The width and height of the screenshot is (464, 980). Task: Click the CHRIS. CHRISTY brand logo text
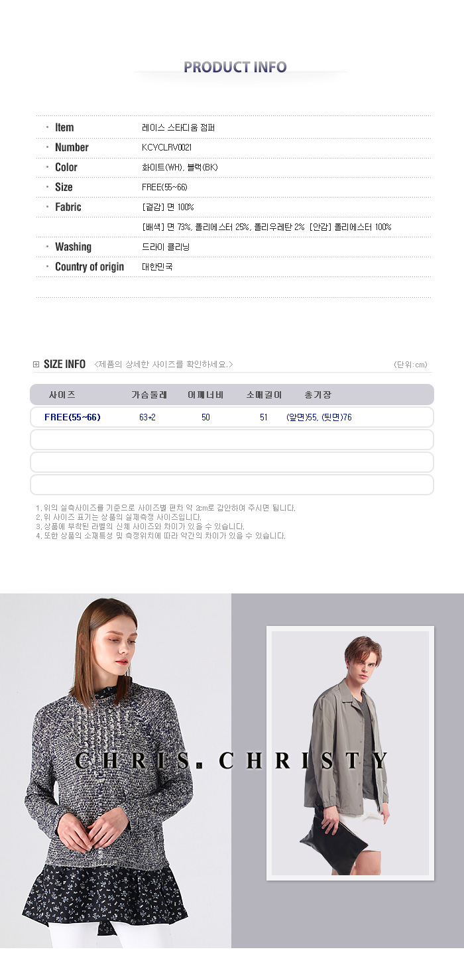(x=231, y=761)
